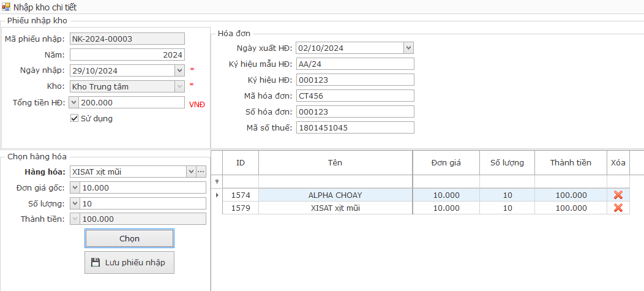Open the Ngày nhập date dropdown

coord(179,70)
